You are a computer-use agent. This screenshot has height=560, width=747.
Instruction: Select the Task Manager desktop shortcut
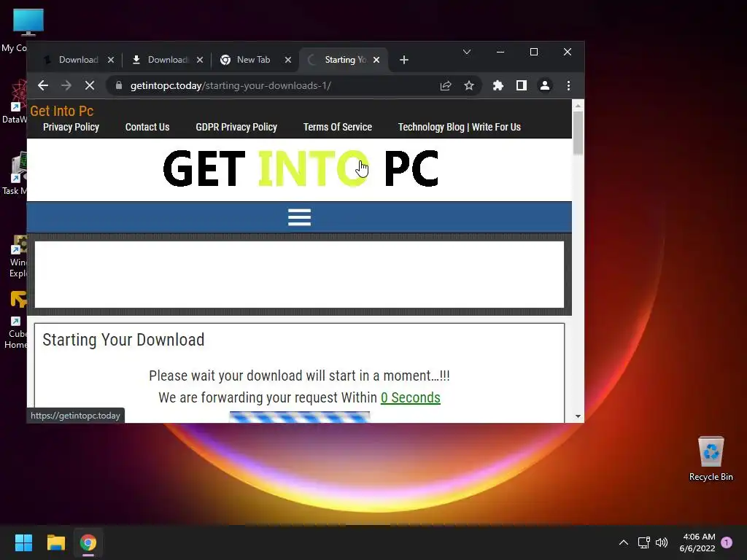point(16,174)
